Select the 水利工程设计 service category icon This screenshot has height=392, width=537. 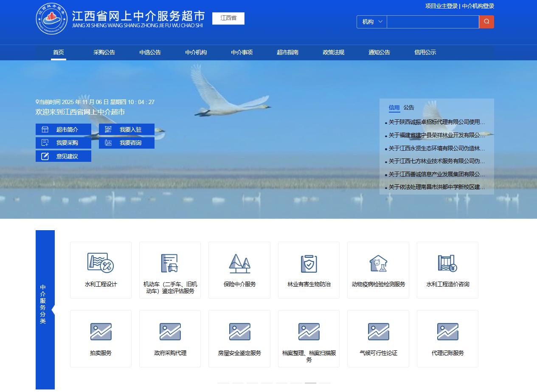(101, 263)
